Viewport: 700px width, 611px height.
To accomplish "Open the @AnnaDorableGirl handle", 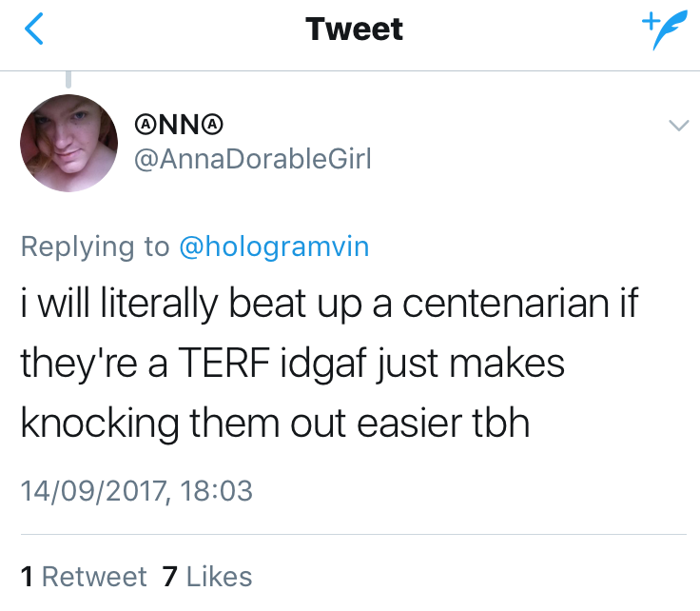I will [x=253, y=159].
